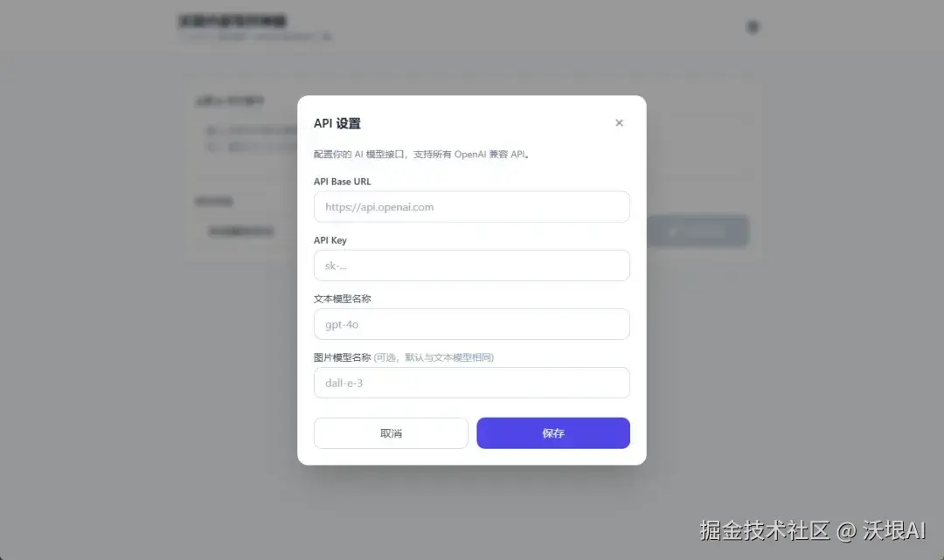Viewport: 944px width, 560px height.
Task: Click the blurred page title at top left
Action: pyautogui.click(x=233, y=22)
